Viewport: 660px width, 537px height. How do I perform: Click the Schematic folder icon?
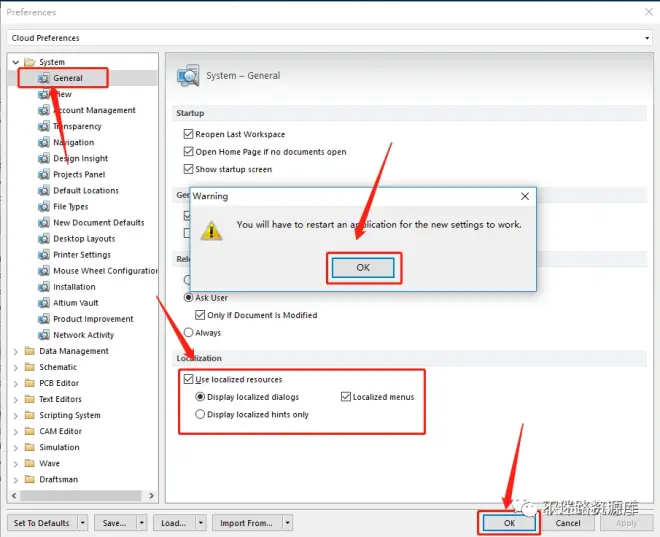point(29,367)
